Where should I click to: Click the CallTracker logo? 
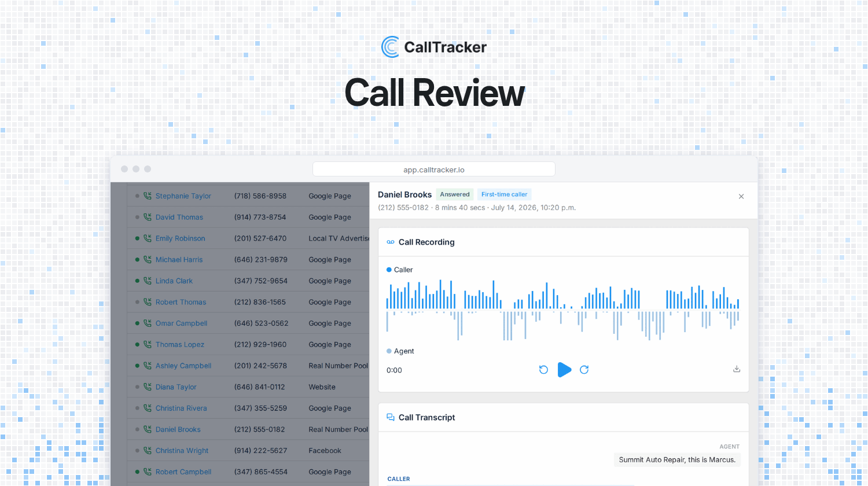(x=434, y=47)
